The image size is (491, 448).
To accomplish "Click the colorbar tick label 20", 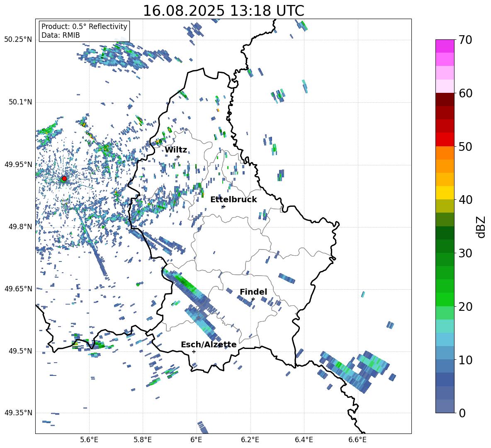I will click(465, 307).
